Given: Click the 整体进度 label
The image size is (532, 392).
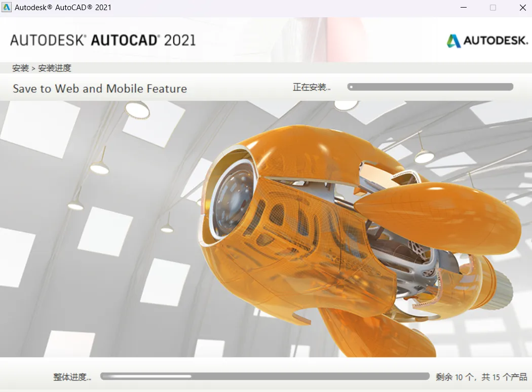Looking at the screenshot, I should coord(72,377).
